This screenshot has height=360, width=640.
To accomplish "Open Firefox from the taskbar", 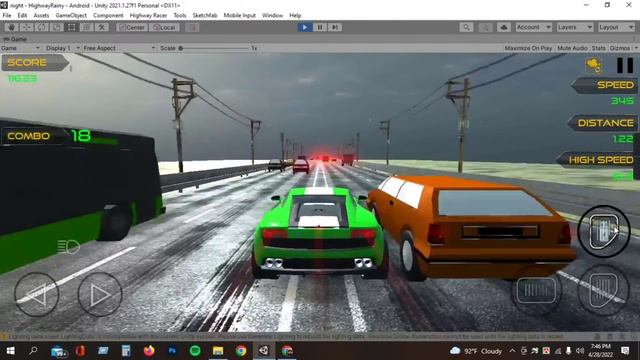I will click(149, 351).
